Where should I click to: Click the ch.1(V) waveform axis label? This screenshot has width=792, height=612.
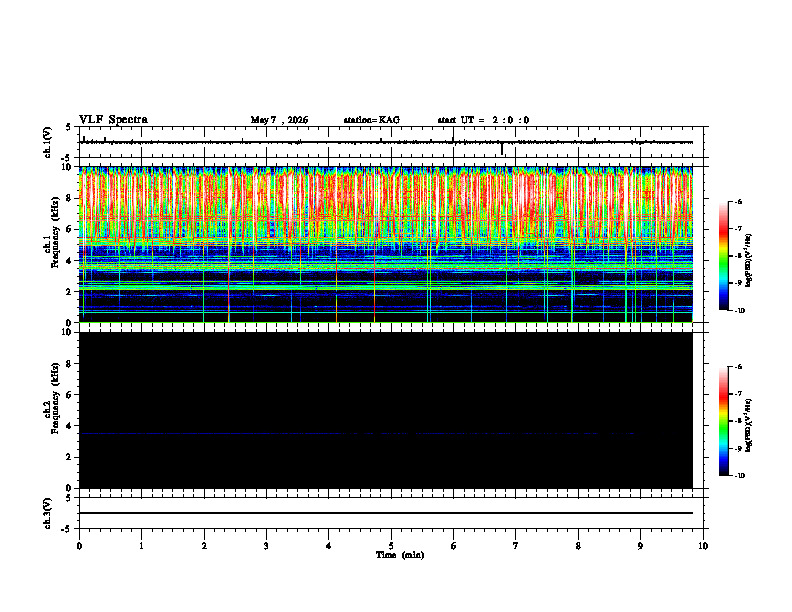pos(48,142)
